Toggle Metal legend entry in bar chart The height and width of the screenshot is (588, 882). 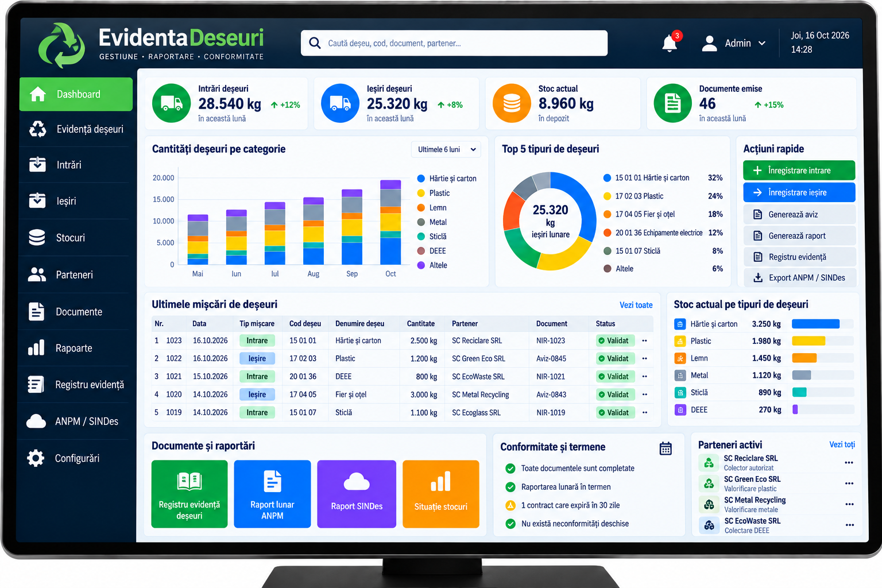click(432, 222)
